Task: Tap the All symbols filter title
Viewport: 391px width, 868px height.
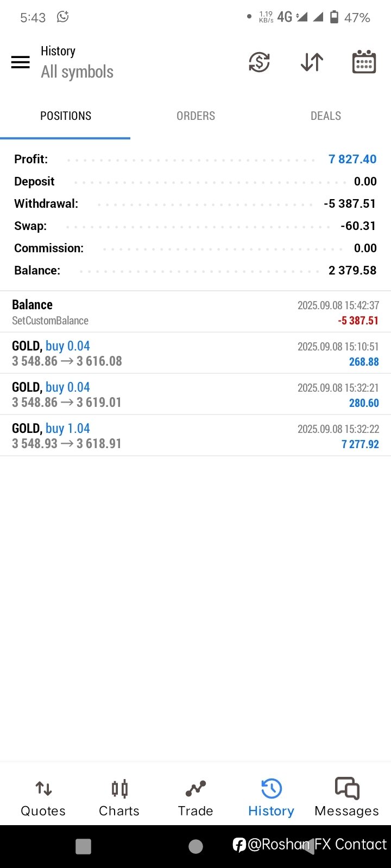Action: [x=77, y=72]
